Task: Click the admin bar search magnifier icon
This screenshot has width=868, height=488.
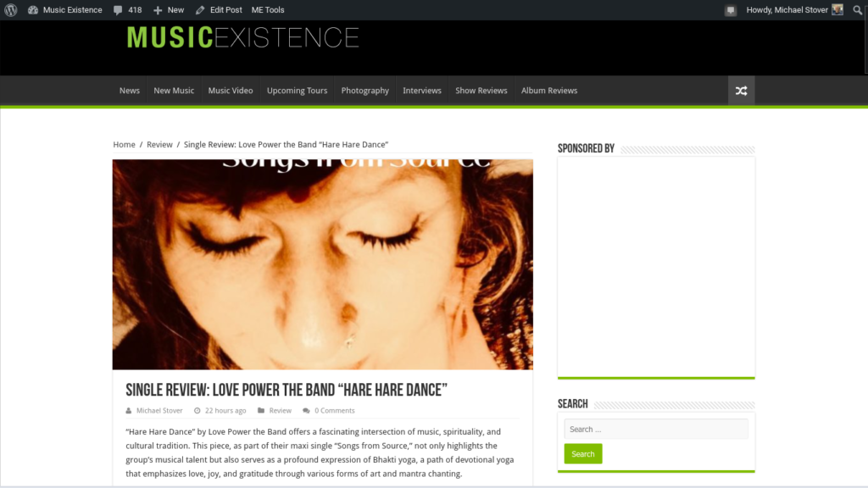Action: click(x=858, y=10)
